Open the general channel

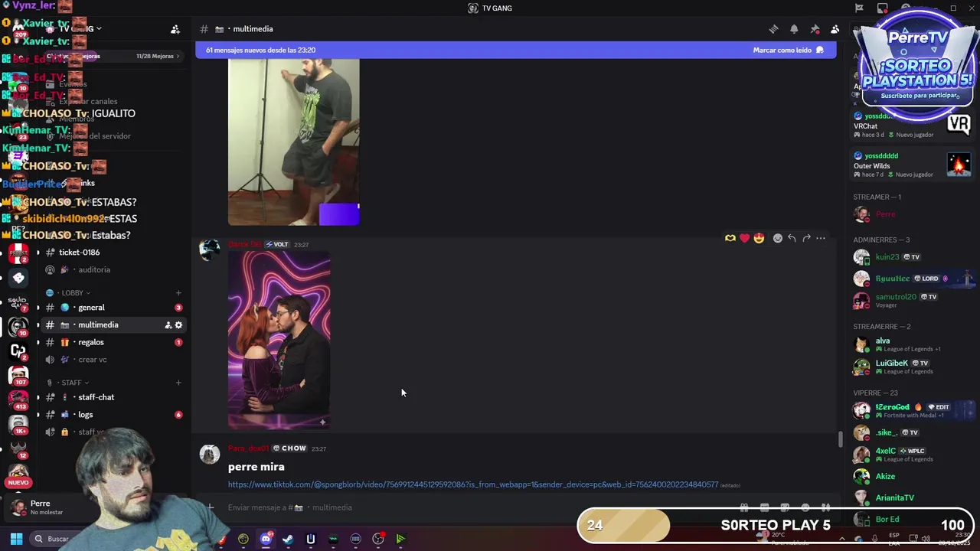[x=91, y=308]
